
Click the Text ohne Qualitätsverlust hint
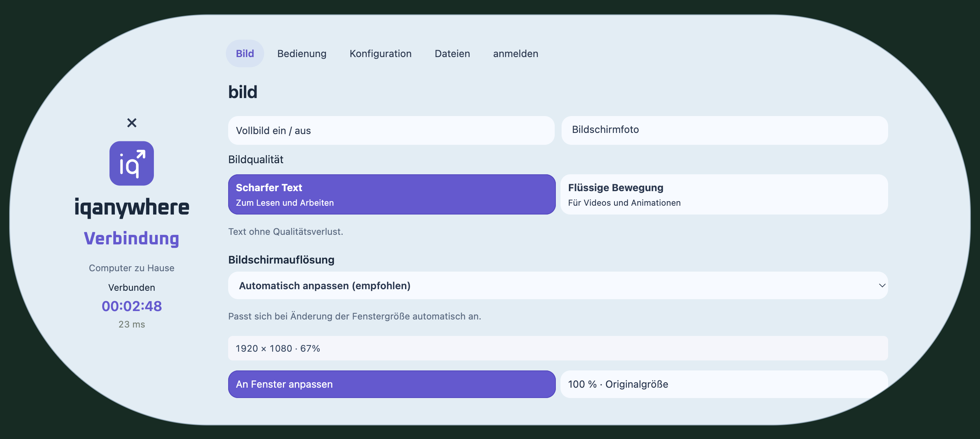click(286, 232)
